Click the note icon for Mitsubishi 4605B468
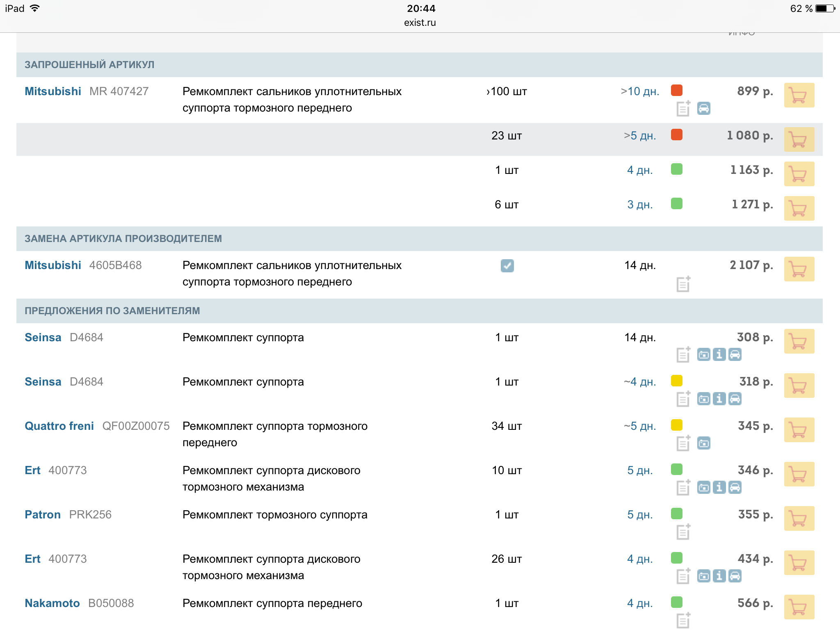 [683, 284]
